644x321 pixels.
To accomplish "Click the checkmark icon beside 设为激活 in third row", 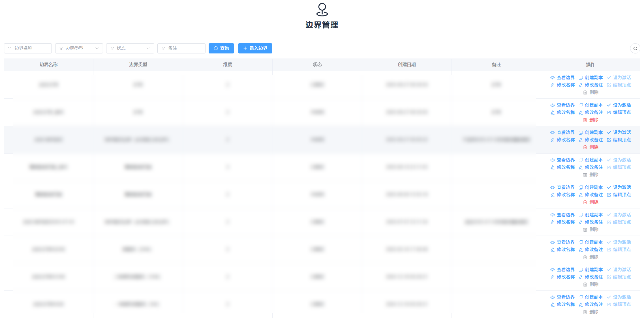I will 609,132.
